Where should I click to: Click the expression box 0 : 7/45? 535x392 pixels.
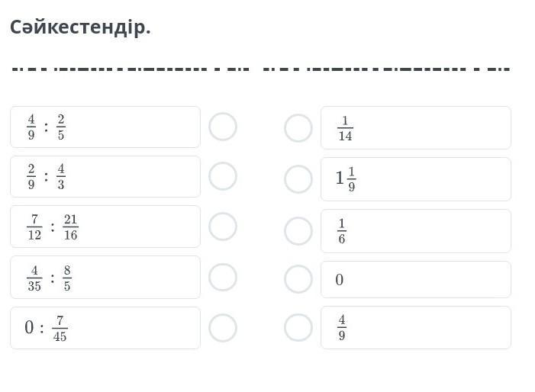[x=105, y=328]
